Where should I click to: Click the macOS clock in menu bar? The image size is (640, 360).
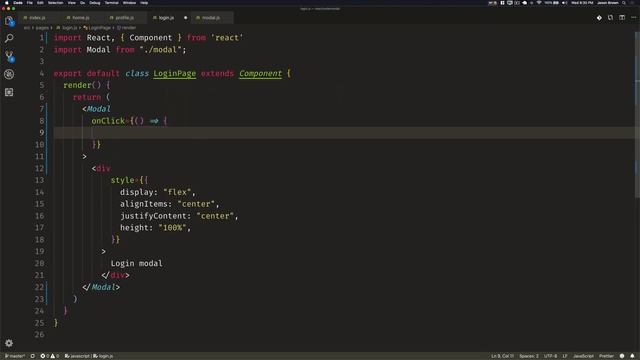[x=582, y=3]
